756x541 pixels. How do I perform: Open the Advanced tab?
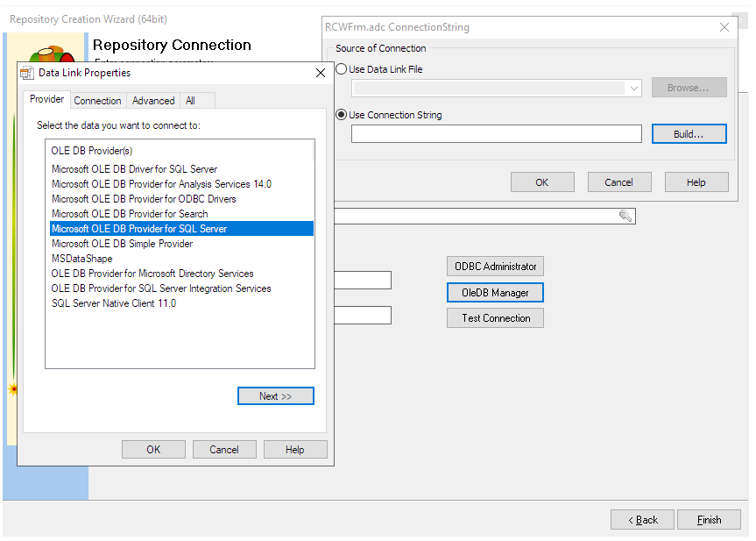click(x=153, y=100)
